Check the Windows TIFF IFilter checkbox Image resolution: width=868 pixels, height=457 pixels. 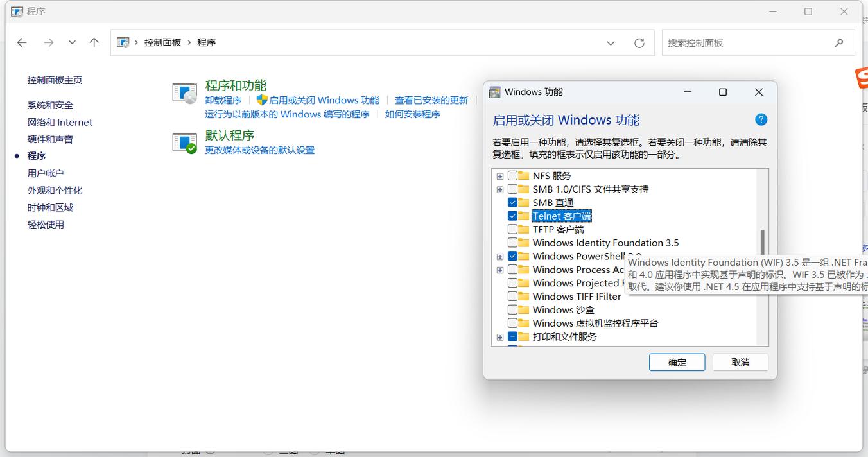(x=512, y=296)
